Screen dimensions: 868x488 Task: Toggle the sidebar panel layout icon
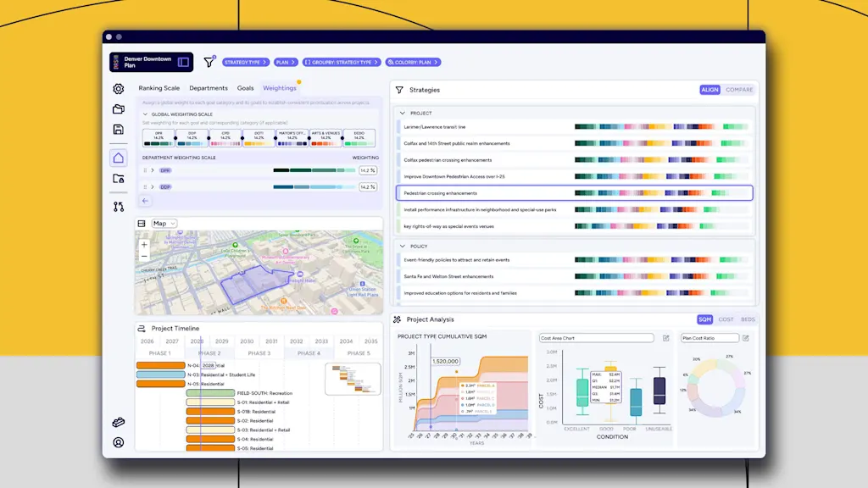click(183, 62)
